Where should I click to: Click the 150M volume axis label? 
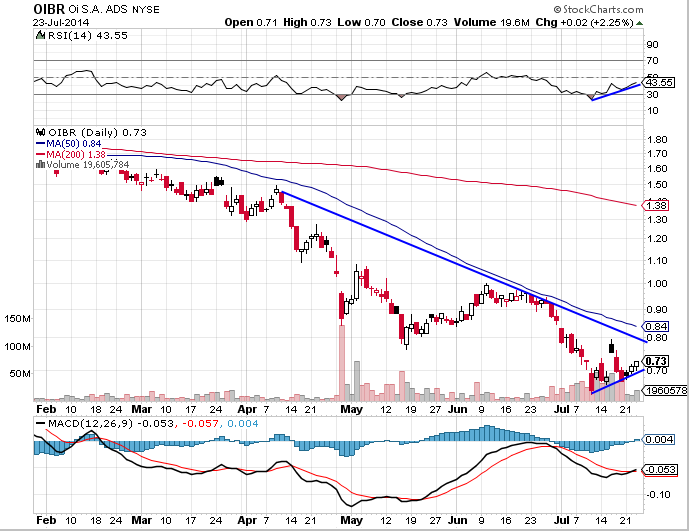[18, 319]
